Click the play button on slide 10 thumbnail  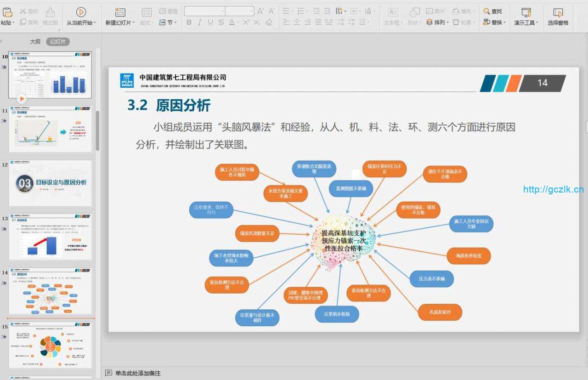pyautogui.click(x=22, y=99)
